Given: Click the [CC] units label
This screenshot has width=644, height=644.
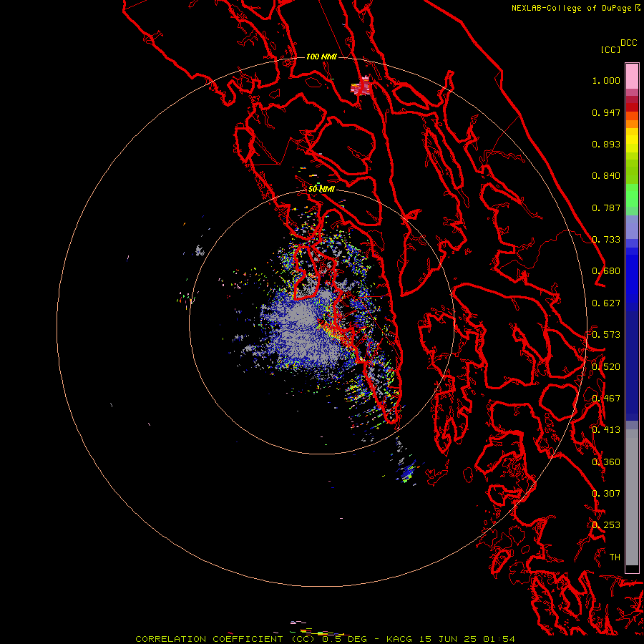Looking at the screenshot, I should coord(610,49).
